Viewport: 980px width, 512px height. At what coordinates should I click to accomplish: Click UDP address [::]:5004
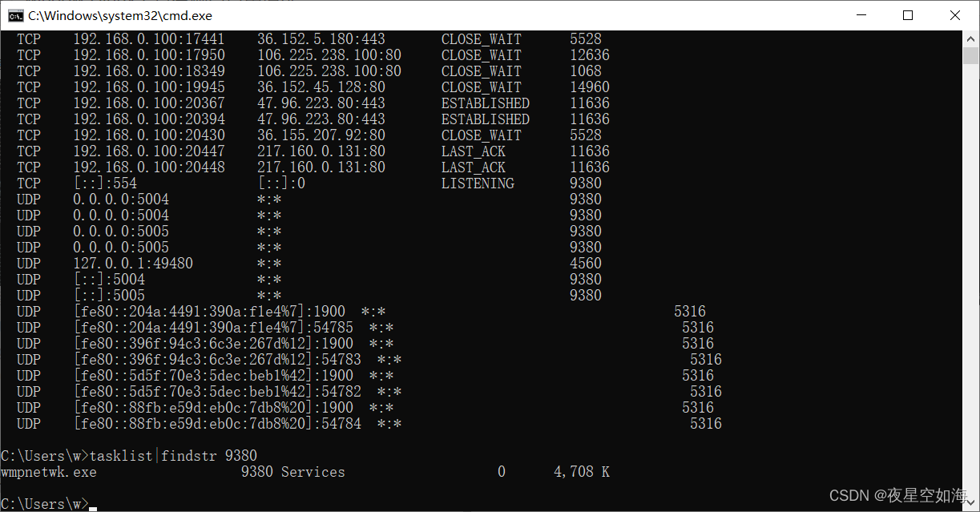tap(109, 280)
